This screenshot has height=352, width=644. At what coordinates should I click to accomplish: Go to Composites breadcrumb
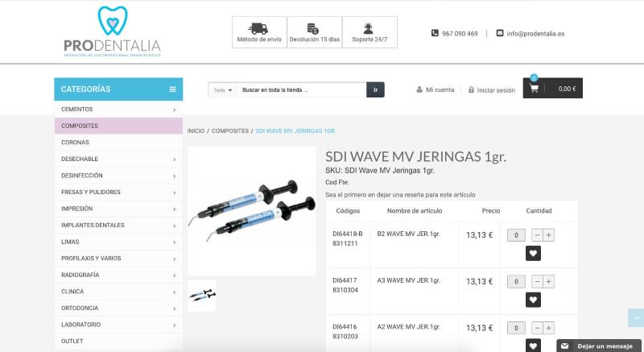[x=230, y=130]
